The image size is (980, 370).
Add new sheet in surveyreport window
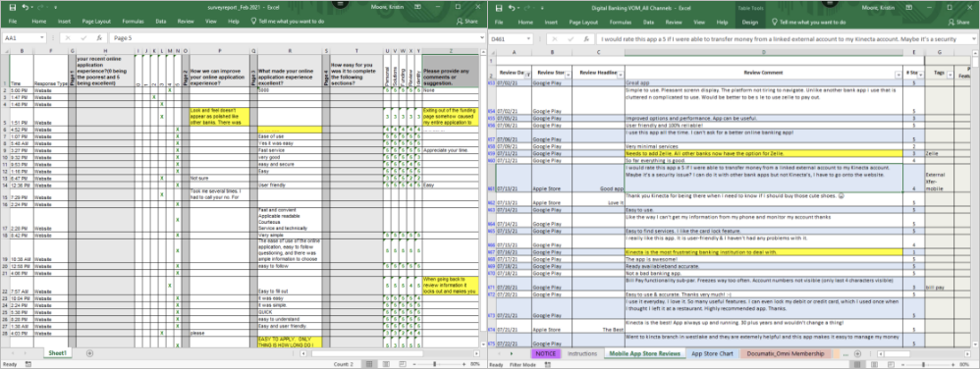pos(89,353)
